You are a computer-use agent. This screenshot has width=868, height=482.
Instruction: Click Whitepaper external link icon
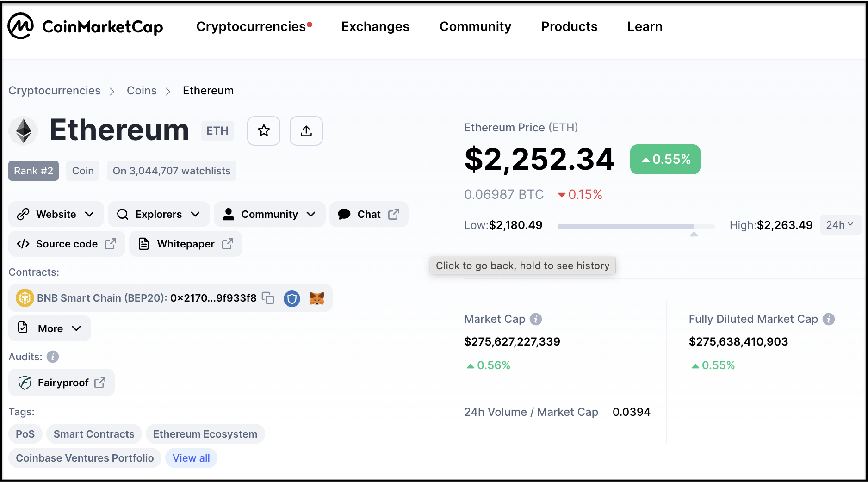click(x=228, y=244)
